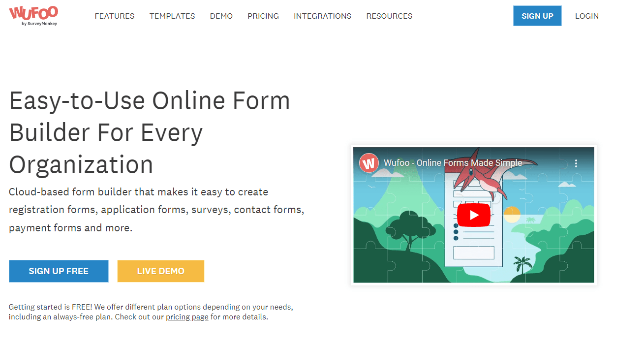Click the video title 'Wufoo - Online Forms Made Simple'

click(453, 163)
